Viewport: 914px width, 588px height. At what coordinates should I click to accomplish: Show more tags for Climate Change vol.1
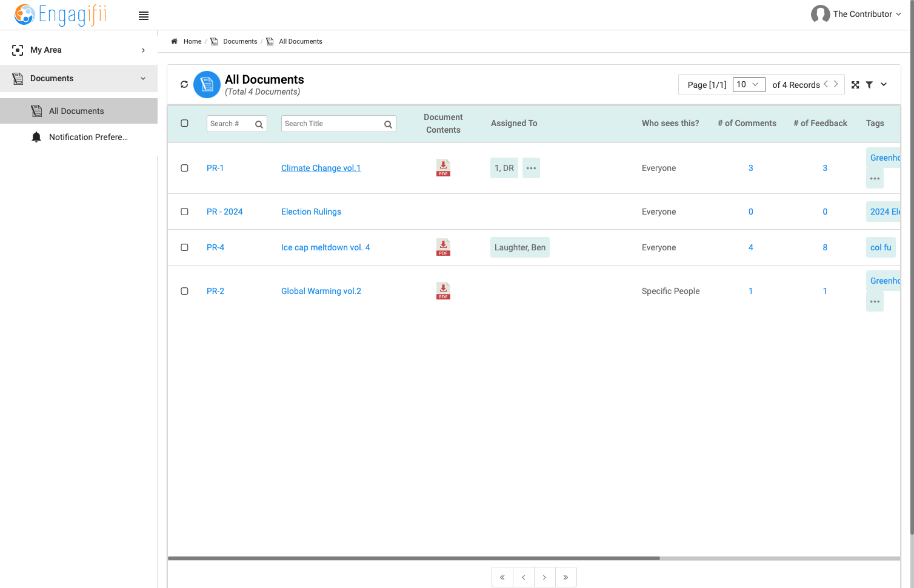coord(875,179)
